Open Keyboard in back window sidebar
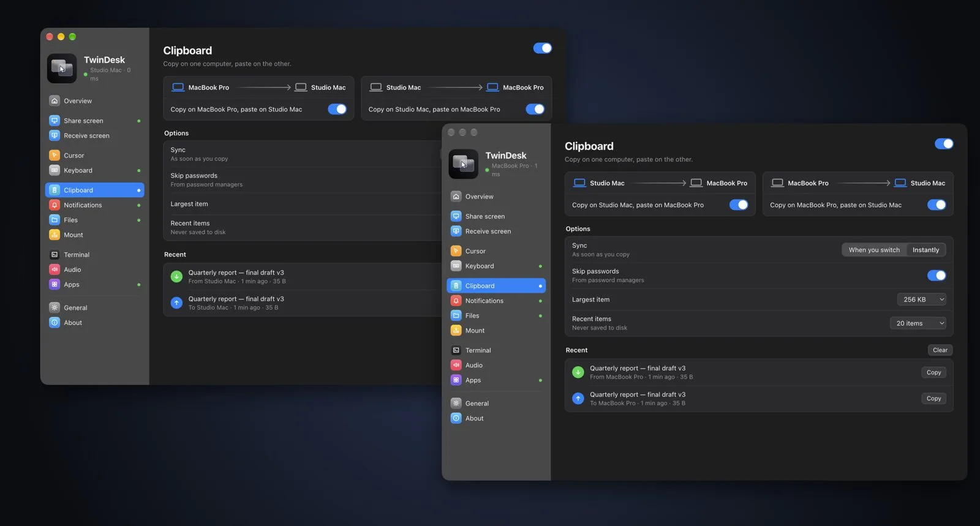Viewport: 980px width, 526px height. pos(94,170)
